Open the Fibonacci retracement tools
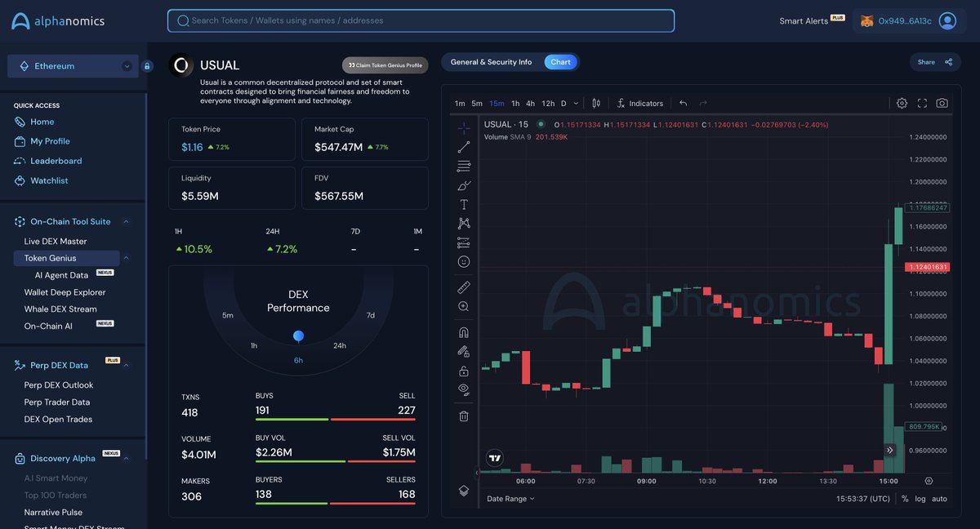 point(464,167)
